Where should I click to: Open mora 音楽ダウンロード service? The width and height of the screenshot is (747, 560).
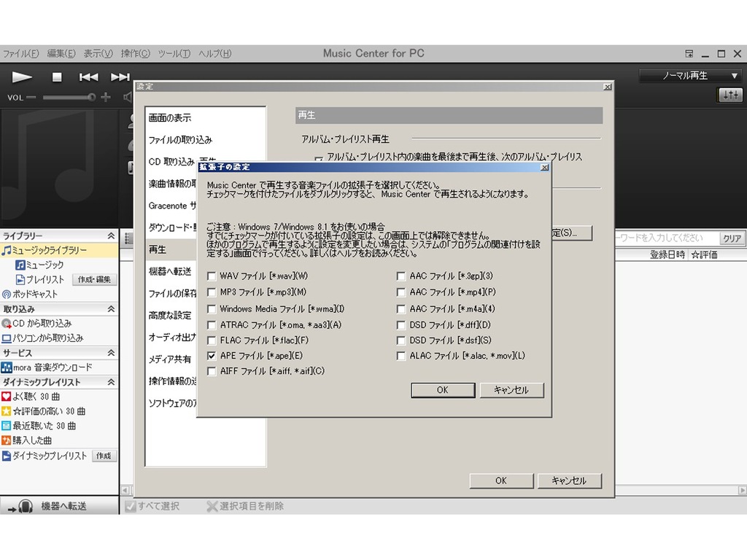(x=47, y=367)
